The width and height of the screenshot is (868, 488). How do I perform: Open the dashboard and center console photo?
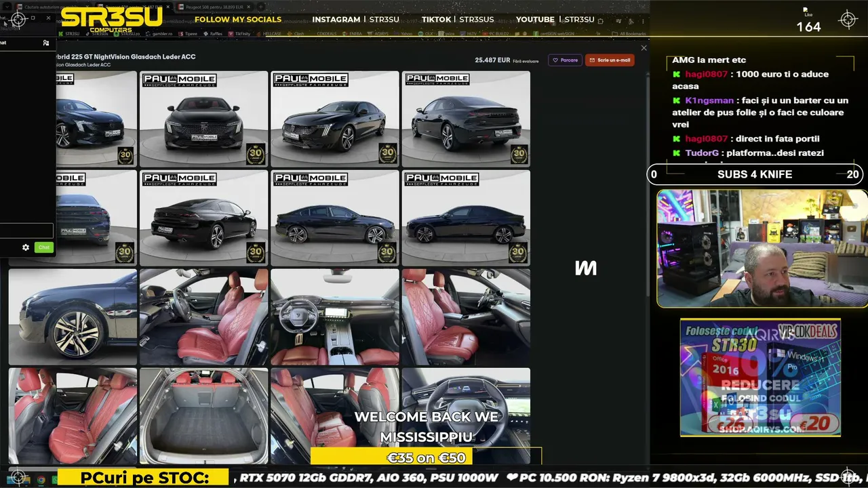(x=335, y=317)
